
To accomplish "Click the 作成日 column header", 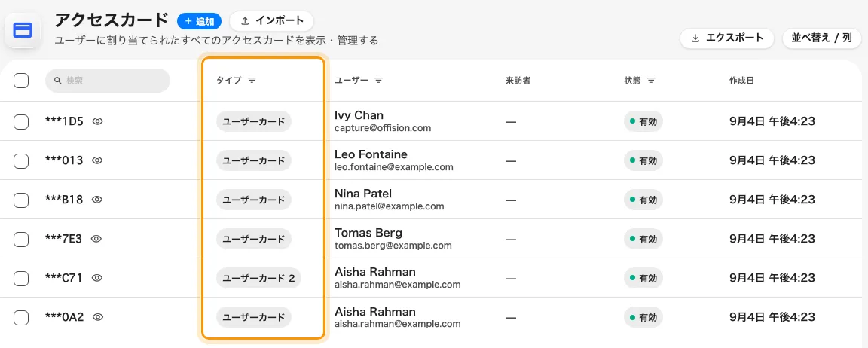I will point(741,81).
